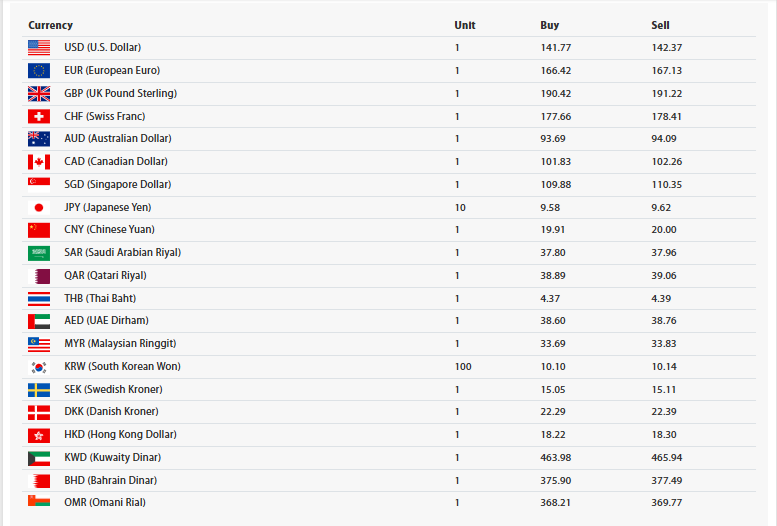Click the Saudi Arabian flag icon
This screenshot has width=777, height=526.
(x=39, y=253)
